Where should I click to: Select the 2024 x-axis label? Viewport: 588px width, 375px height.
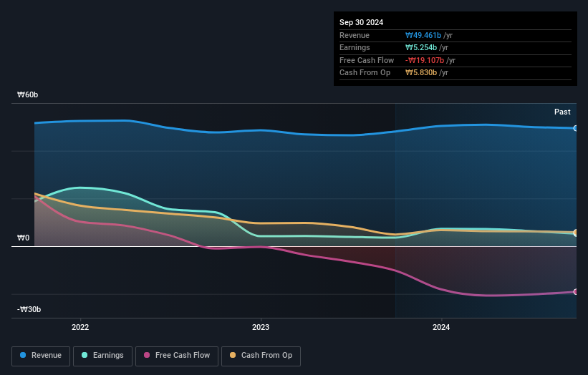441,327
